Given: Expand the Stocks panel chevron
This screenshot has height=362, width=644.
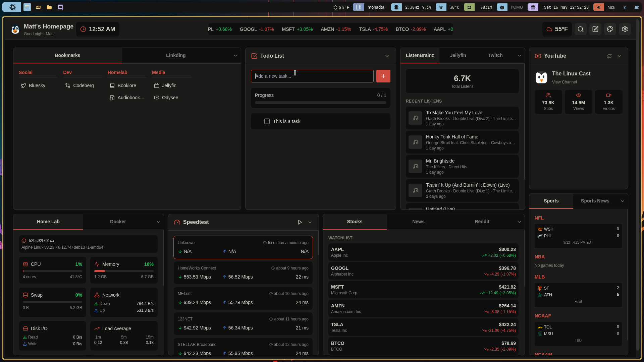Looking at the screenshot, I should click(x=519, y=222).
